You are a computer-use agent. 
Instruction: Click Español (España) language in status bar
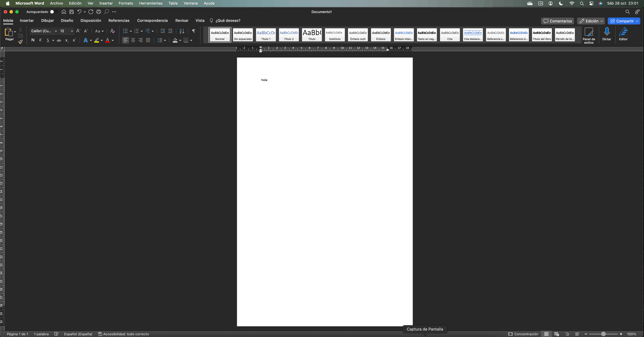[78, 334]
